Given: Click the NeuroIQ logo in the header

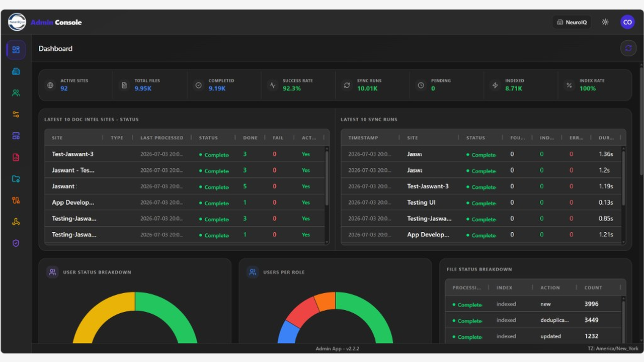Looking at the screenshot, I should point(17,22).
